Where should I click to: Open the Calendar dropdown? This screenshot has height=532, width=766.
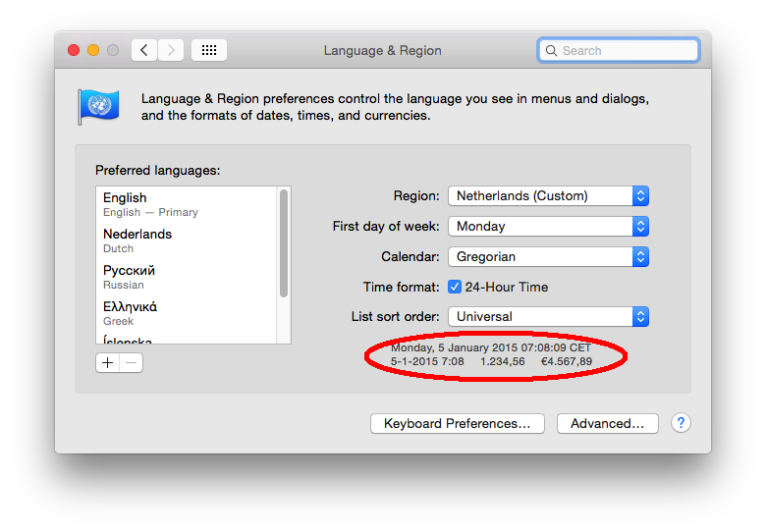[x=548, y=256]
